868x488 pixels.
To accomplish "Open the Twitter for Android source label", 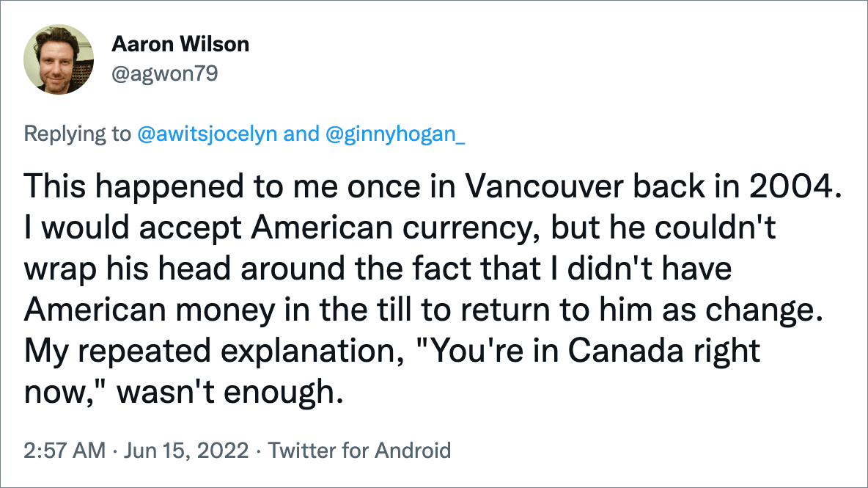I will (360, 451).
